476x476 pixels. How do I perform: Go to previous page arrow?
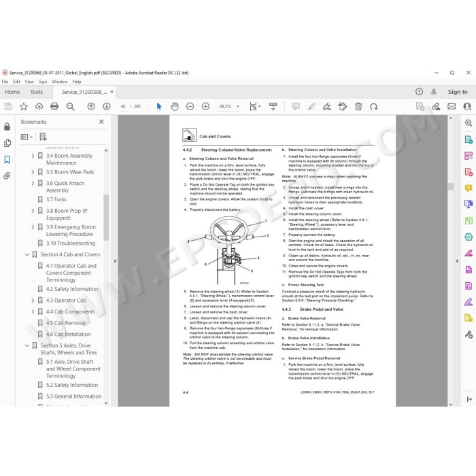[x=90, y=107]
